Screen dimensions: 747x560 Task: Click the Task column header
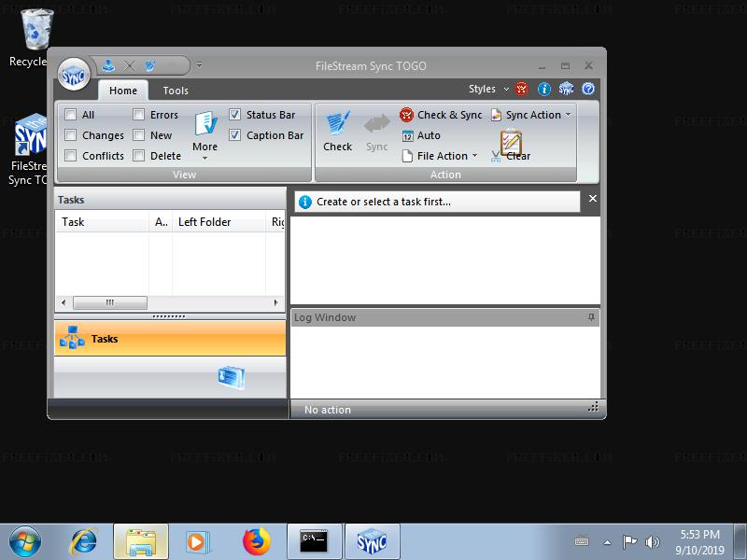(x=102, y=222)
